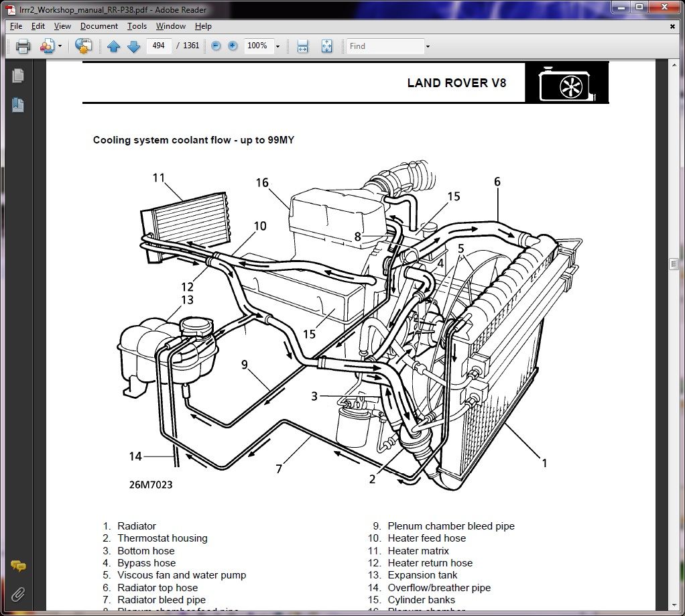Click the vertical scrollbar down arrow
The height and width of the screenshot is (616, 685).
tap(674, 605)
